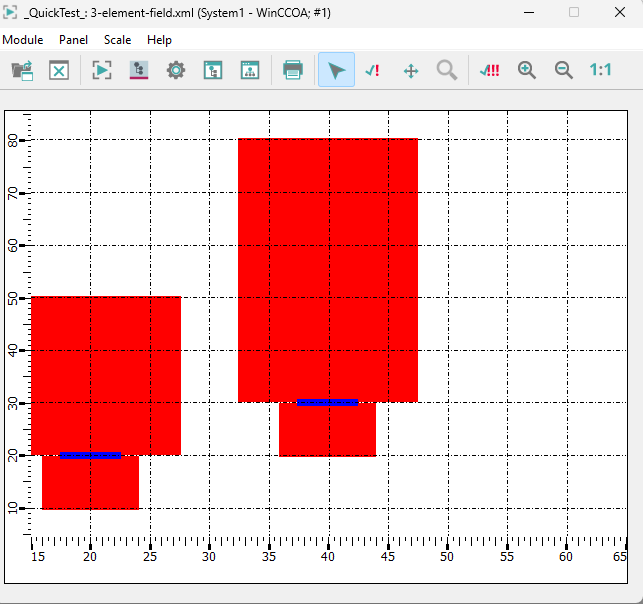Screen dimensions: 643x604
Task: Select the arrow pointer tool
Action: click(336, 70)
